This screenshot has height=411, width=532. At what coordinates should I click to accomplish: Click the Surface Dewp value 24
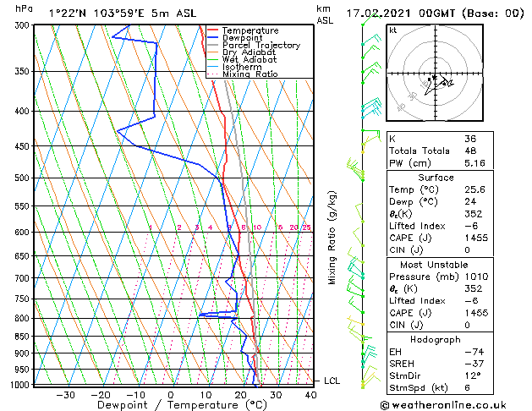pyautogui.click(x=470, y=202)
